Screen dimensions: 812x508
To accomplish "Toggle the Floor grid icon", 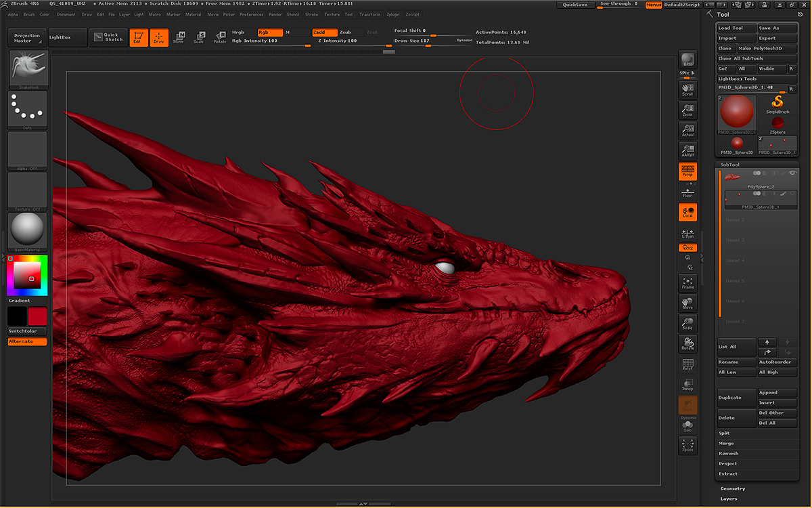I will (687, 192).
